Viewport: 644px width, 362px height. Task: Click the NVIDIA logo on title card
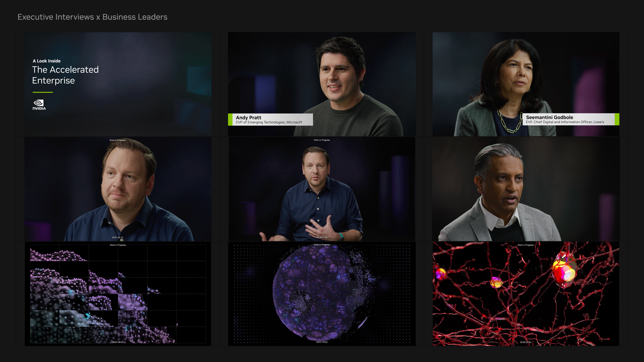39,105
